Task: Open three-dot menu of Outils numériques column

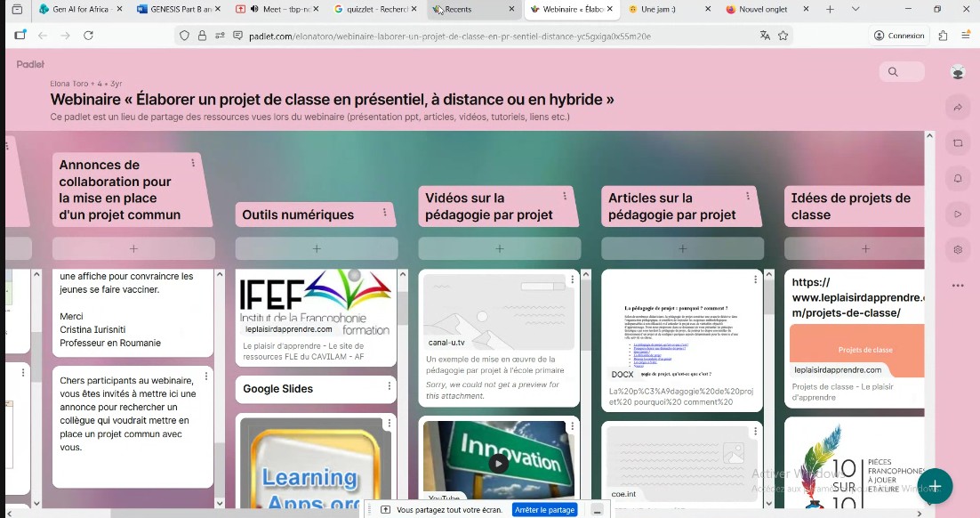Action: coord(384,213)
